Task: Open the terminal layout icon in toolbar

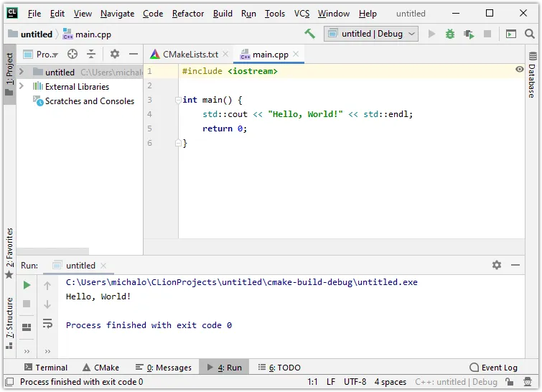Action: click(x=511, y=34)
